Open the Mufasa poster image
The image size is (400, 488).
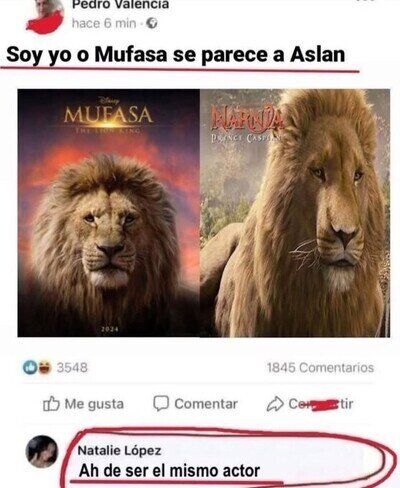[x=109, y=213]
